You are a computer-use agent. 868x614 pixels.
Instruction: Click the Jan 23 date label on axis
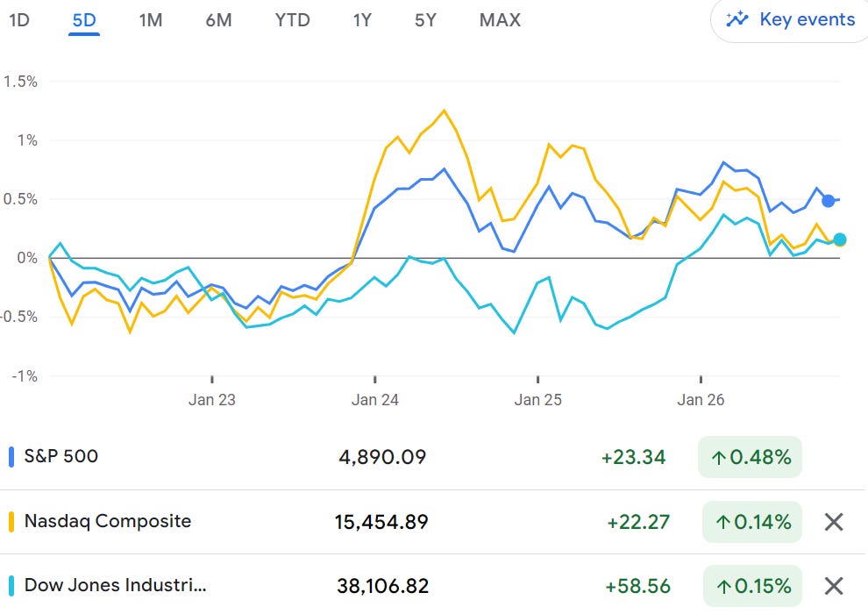coord(212,400)
